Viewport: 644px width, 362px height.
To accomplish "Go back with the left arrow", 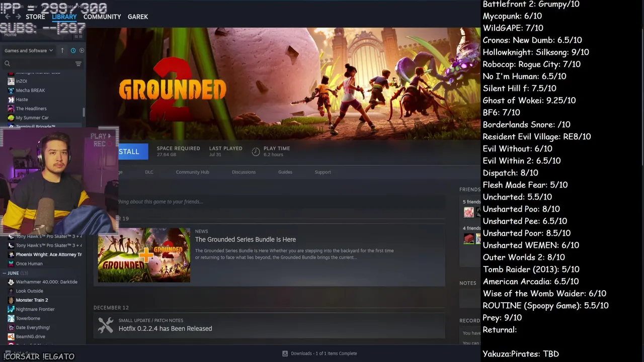I will pos(8,17).
